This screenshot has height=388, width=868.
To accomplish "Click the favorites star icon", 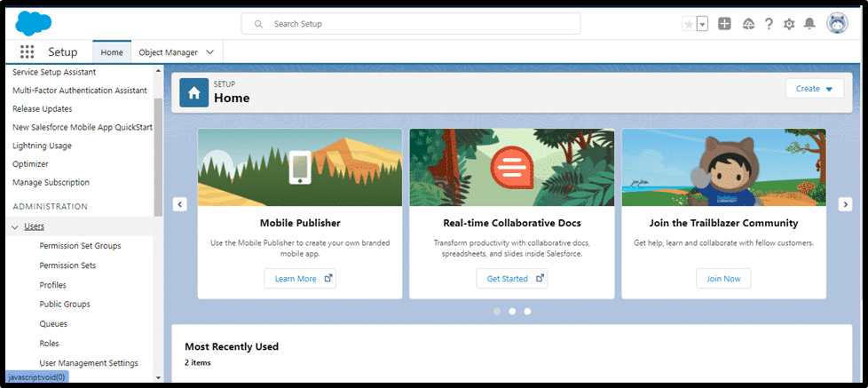I will pyautogui.click(x=688, y=24).
